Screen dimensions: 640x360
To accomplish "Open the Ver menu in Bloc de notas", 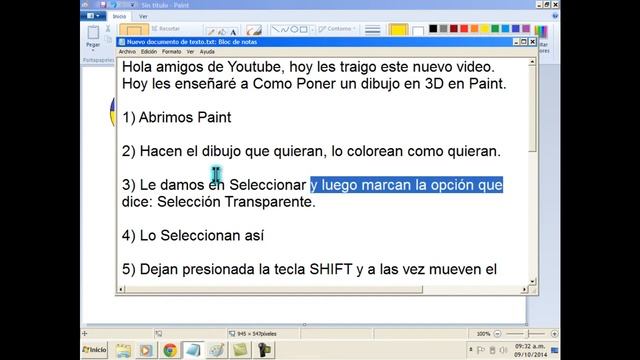I will tap(190, 52).
